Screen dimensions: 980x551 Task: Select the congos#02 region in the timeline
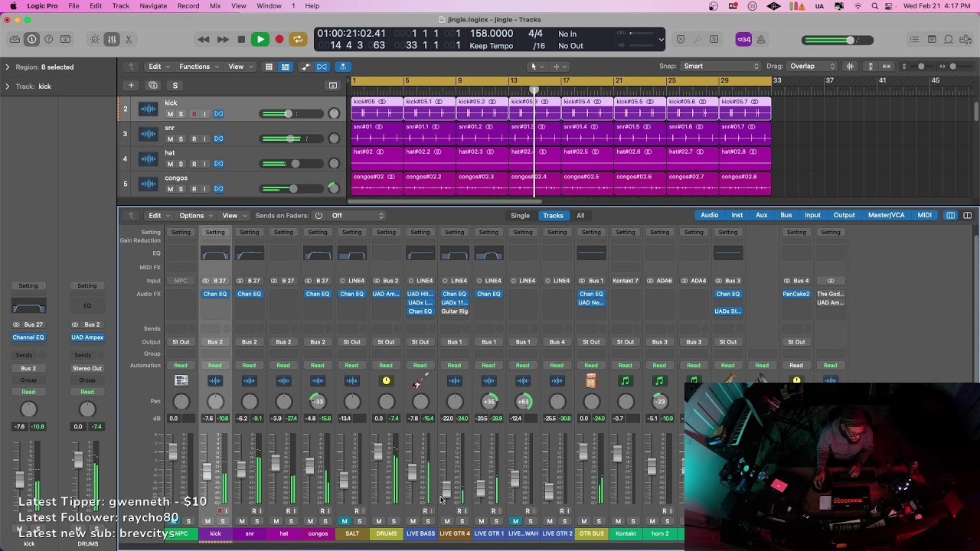click(x=377, y=183)
